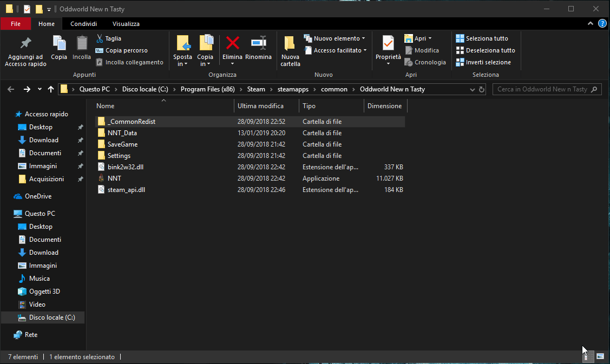Switch to the Condividi tab
The height and width of the screenshot is (364, 610).
pyautogui.click(x=84, y=24)
